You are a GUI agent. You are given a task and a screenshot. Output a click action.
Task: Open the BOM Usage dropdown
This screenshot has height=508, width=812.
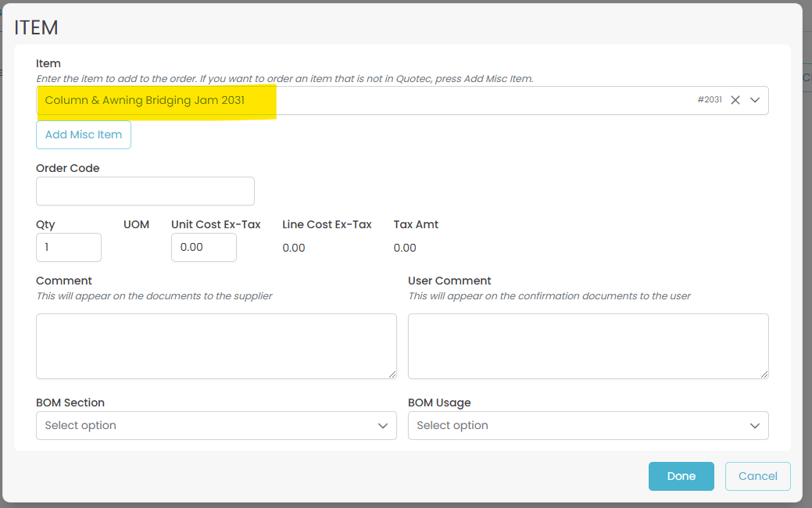[x=588, y=425]
